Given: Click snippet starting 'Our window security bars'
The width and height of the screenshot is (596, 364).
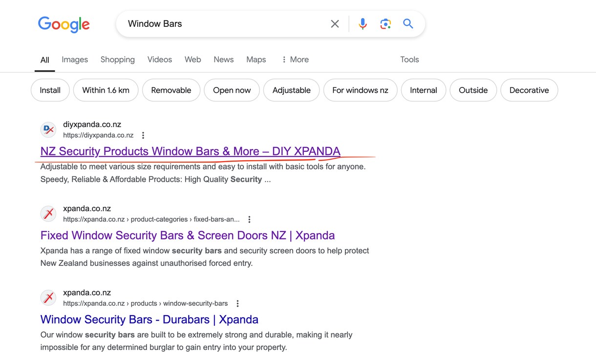Looking at the screenshot, I should [x=196, y=341].
